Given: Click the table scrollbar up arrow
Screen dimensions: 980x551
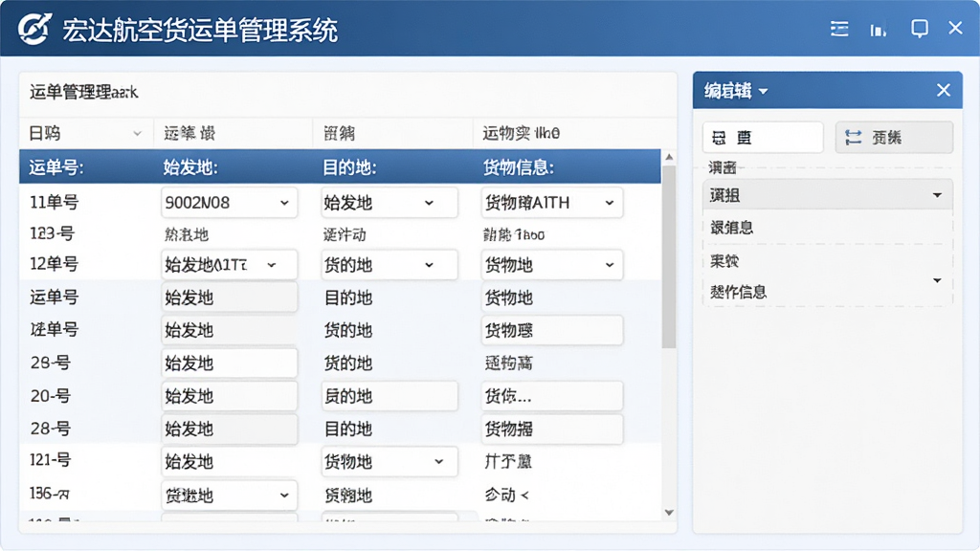Looking at the screenshot, I should [669, 157].
